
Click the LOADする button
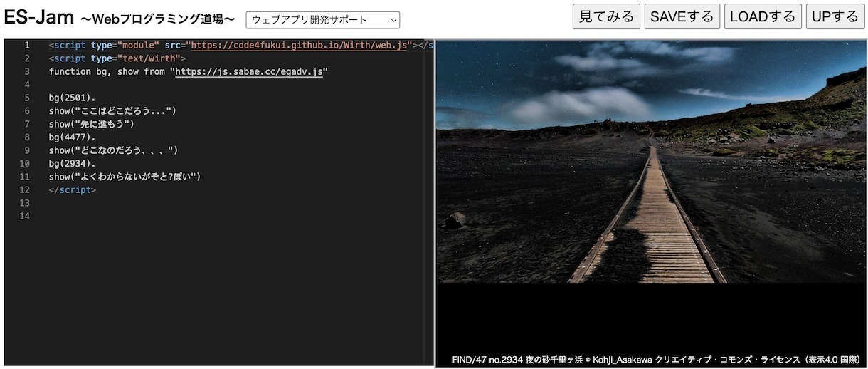tap(763, 16)
